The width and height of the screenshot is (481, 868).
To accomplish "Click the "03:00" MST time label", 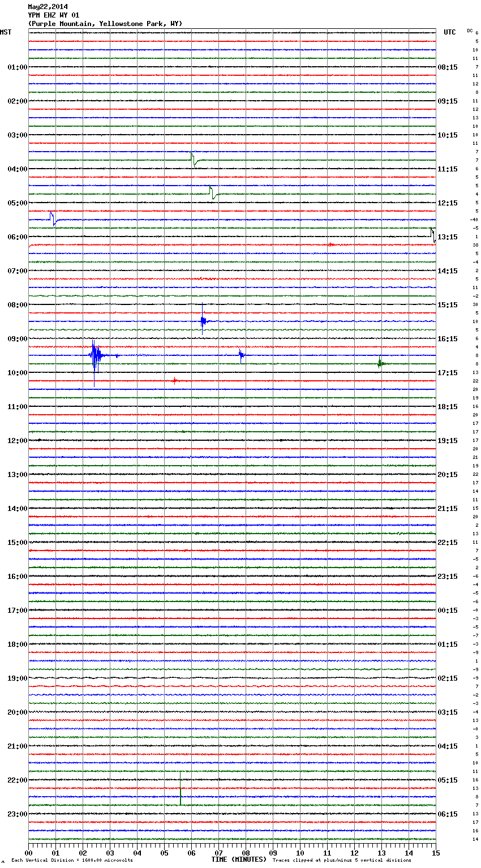I will pos(18,135).
